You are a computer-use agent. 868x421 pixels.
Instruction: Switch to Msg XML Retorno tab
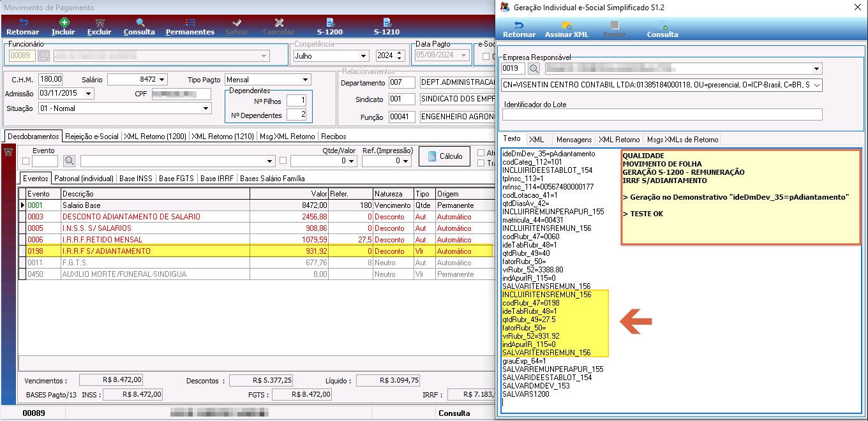pos(287,137)
